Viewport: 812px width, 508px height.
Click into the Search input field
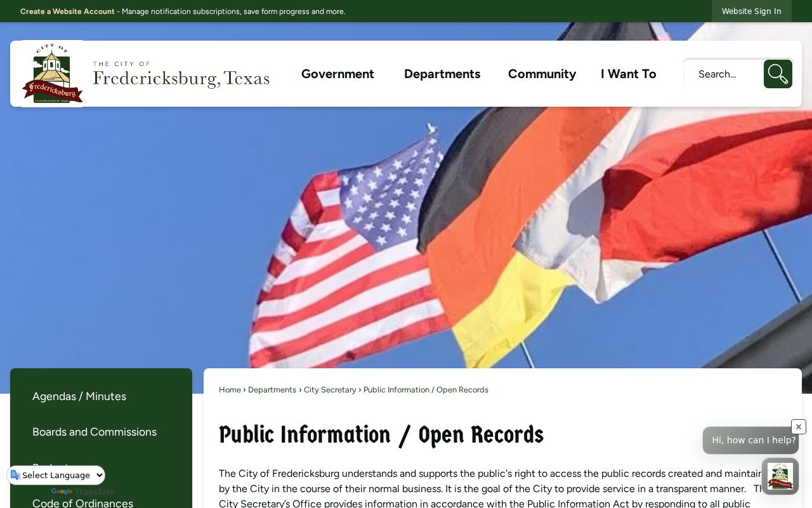[723, 74]
